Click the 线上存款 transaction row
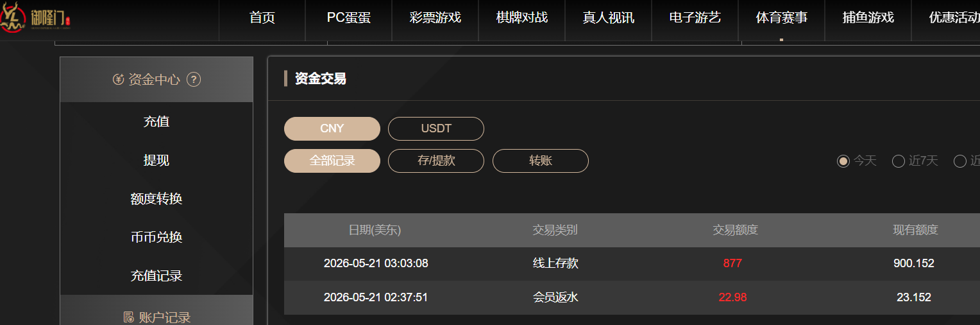Viewport: 980px width, 325px height. tap(632, 263)
